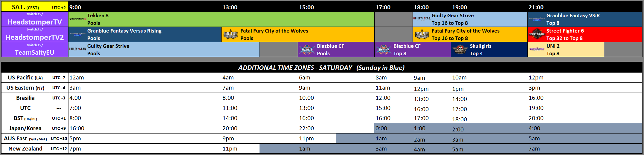Viewport: 644px width, 155px height.
Task: Click Street Fighter 6 logo icon
Action: pyautogui.click(x=537, y=34)
